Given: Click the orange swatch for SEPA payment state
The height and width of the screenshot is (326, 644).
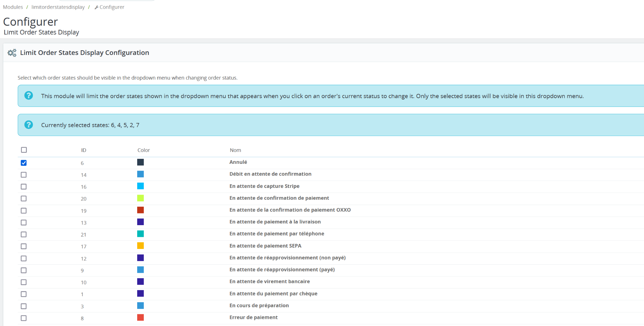Looking at the screenshot, I should (x=141, y=246).
